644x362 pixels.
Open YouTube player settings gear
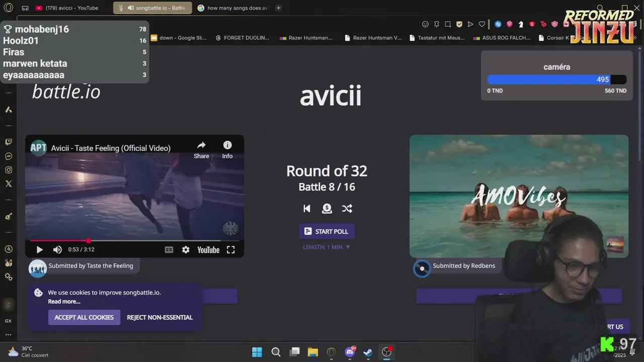186,250
